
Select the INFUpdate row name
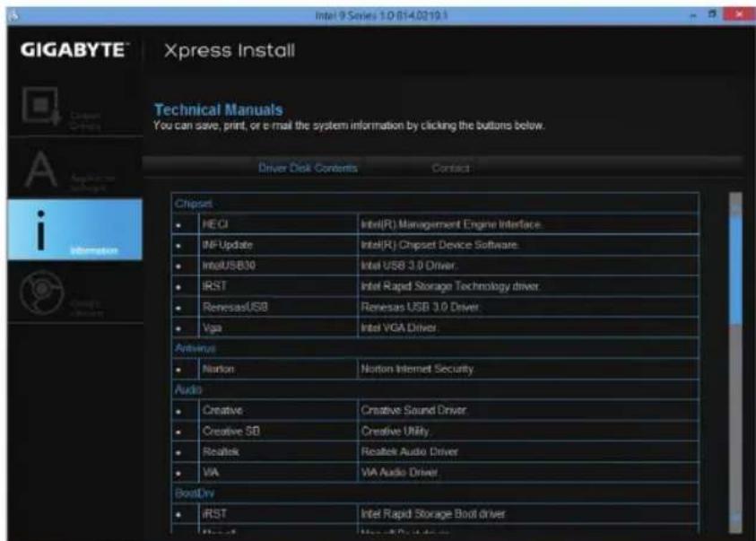coord(227,246)
